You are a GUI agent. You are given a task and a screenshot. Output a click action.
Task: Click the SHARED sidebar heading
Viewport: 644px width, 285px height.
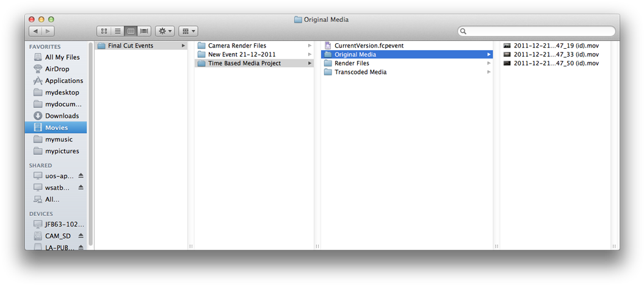[40, 165]
